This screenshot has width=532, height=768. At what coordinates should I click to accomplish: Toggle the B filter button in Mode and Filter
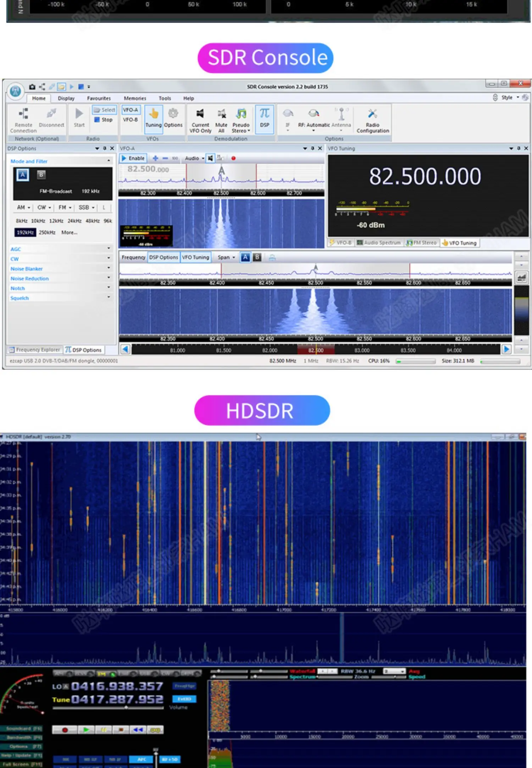click(41, 175)
